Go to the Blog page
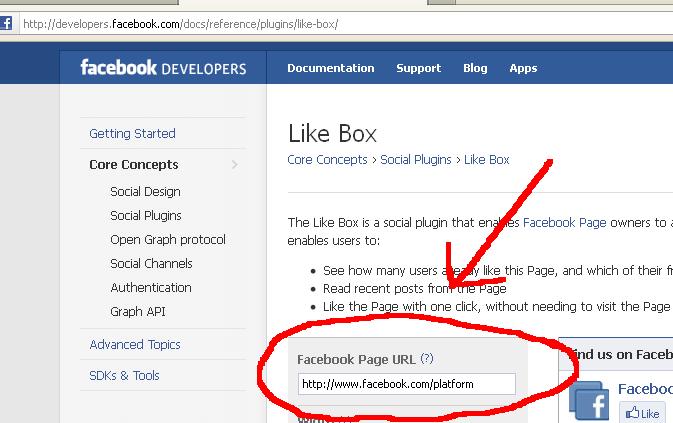673x423 pixels. coord(475,68)
